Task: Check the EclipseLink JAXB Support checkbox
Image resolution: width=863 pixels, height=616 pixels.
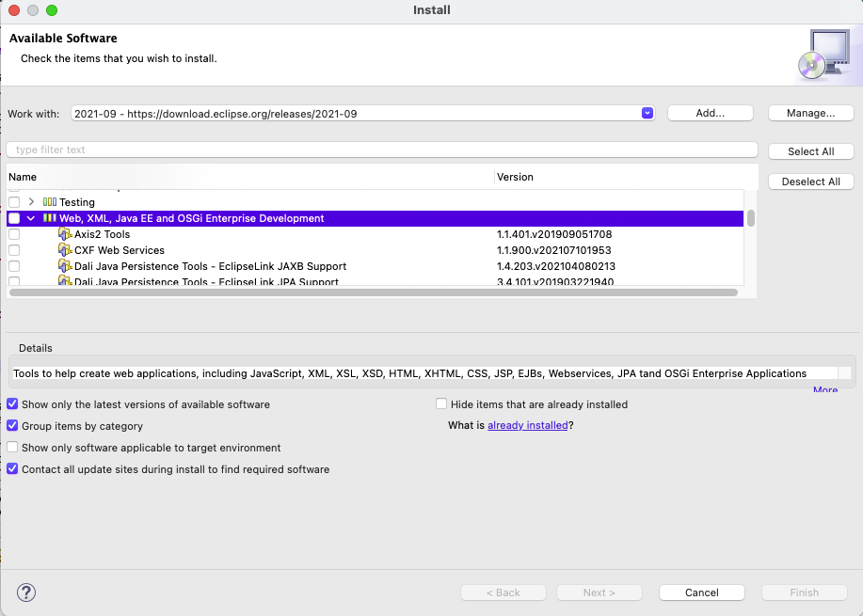Action: [x=14, y=266]
